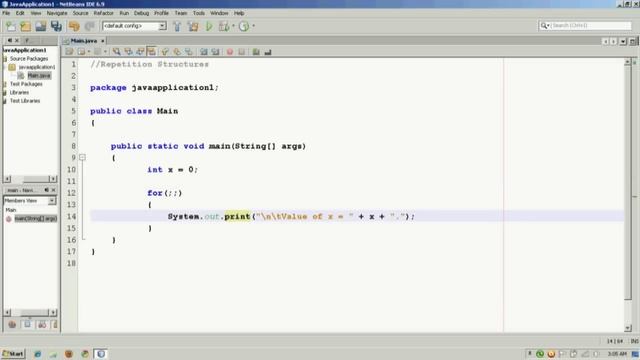The height and width of the screenshot is (360, 640).
Task: Click the red Start Macro Recording icon
Action: [230, 52]
